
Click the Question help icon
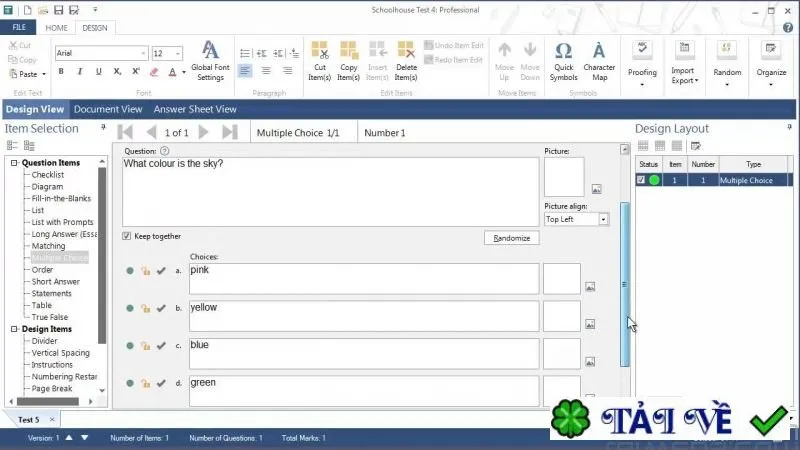164,151
